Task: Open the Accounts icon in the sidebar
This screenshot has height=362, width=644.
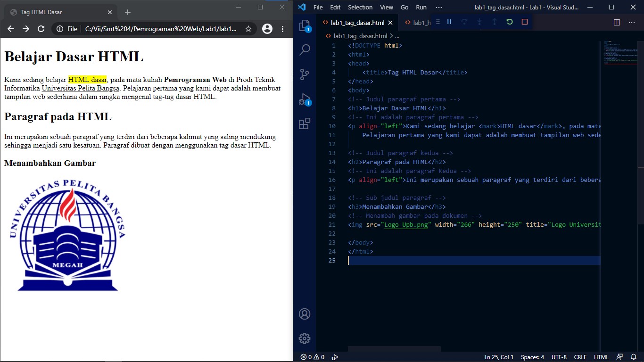Action: (x=304, y=314)
